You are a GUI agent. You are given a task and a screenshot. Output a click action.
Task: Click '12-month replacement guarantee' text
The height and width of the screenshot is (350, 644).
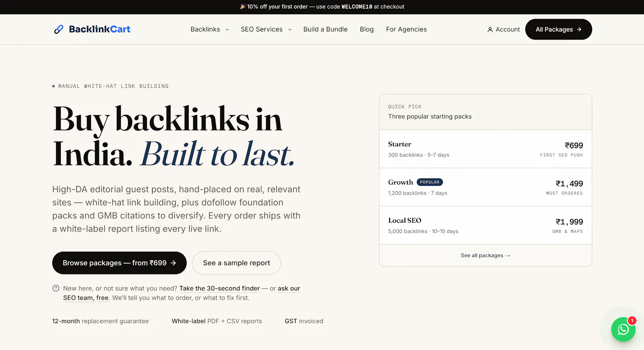[x=100, y=321]
